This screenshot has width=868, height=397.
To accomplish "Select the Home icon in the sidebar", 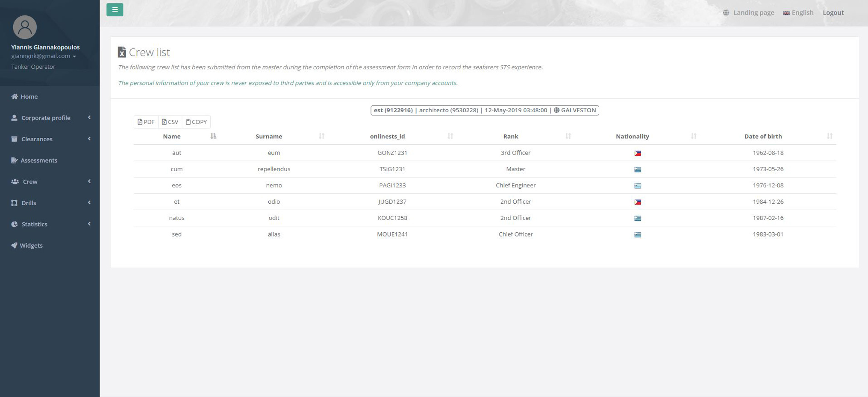I will (14, 96).
